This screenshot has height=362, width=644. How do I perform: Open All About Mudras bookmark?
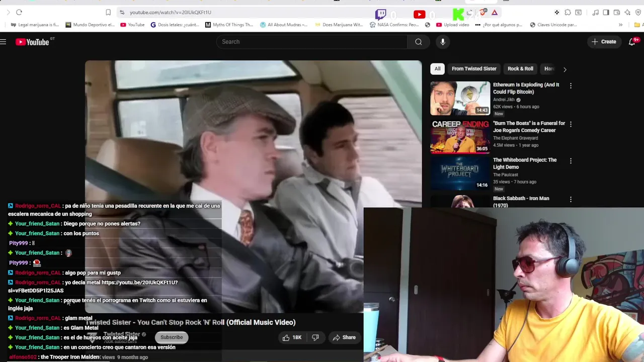tap(284, 25)
